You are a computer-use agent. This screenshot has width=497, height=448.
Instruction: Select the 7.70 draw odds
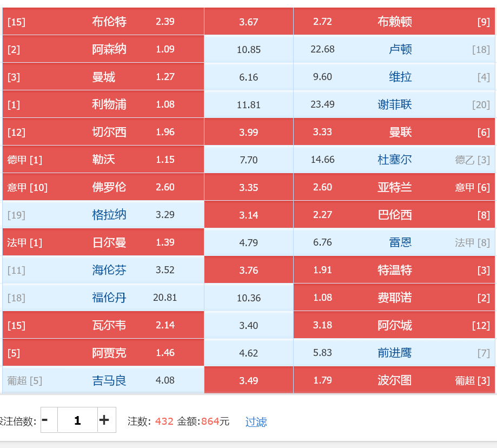coord(249,159)
